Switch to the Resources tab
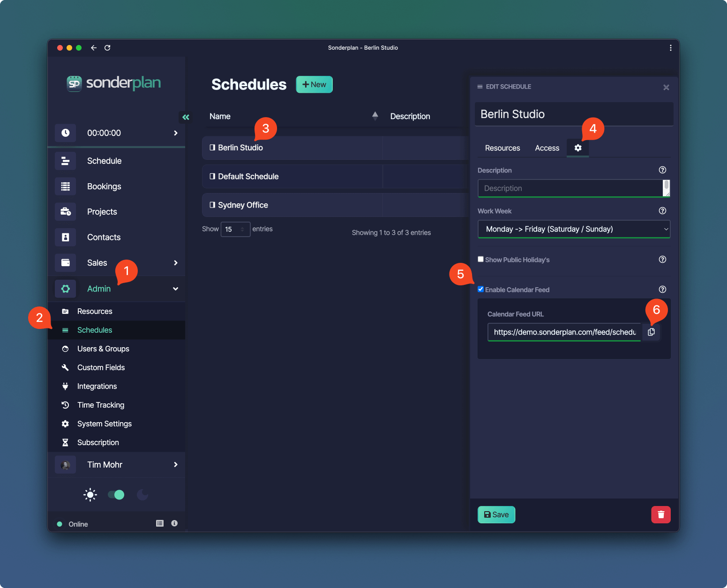Screen dimensions: 727x588 pyautogui.click(x=502, y=148)
